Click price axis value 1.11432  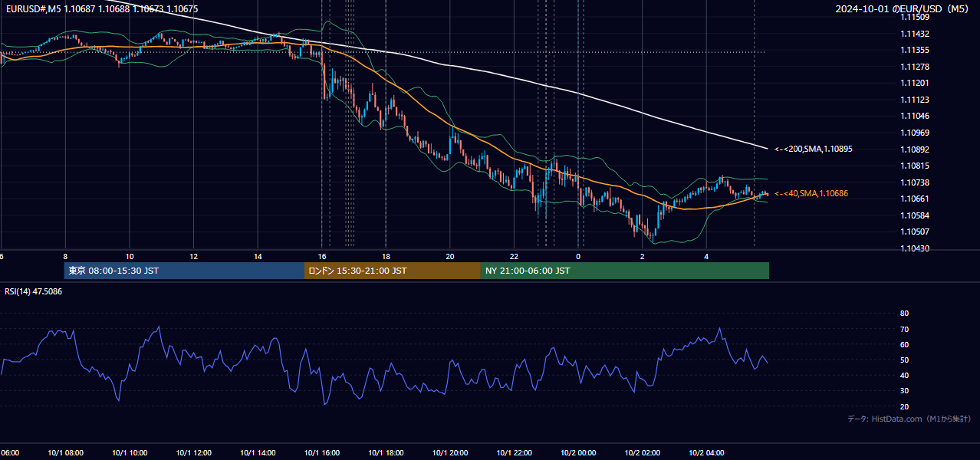pyautogui.click(x=915, y=34)
